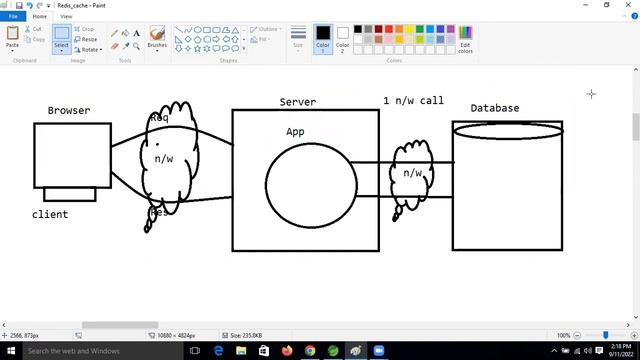Choose the Down arrow shape
The height and width of the screenshot is (360, 640).
tap(178, 49)
